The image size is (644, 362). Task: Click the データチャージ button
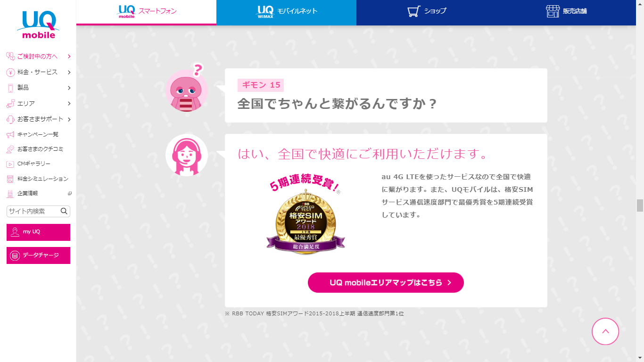(x=38, y=255)
